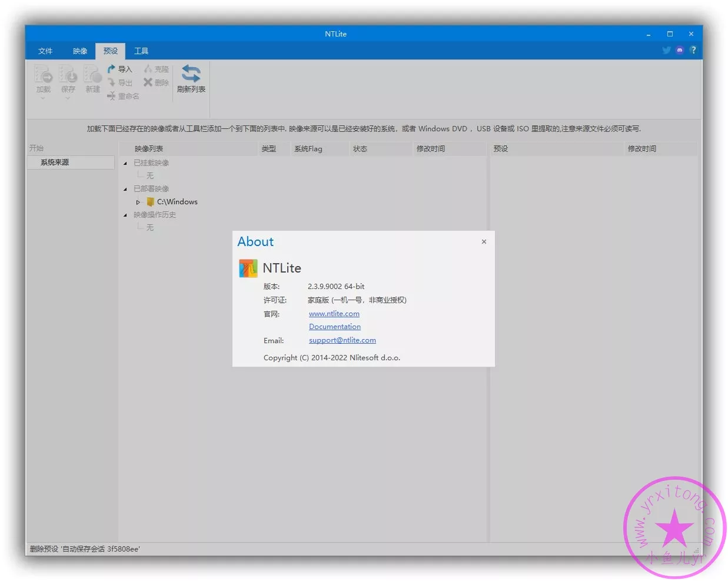Image resolution: width=728 pixels, height=581 pixels.
Task: Expand the C:\Windows tree entry
Action: click(x=138, y=202)
